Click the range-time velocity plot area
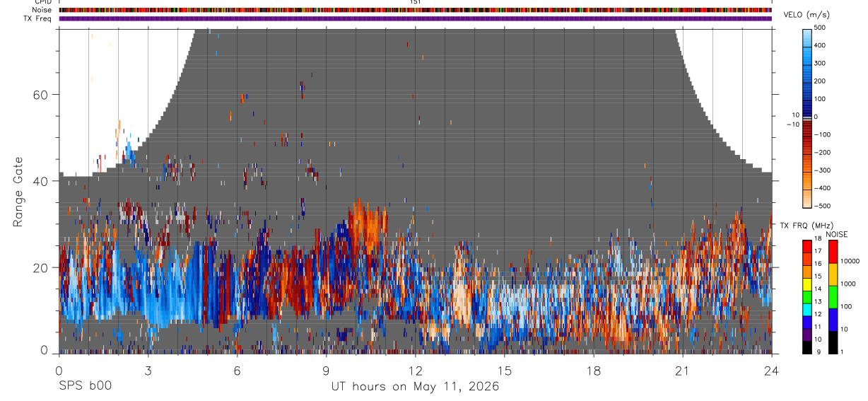Viewport: 868px width, 401px height. (416, 191)
